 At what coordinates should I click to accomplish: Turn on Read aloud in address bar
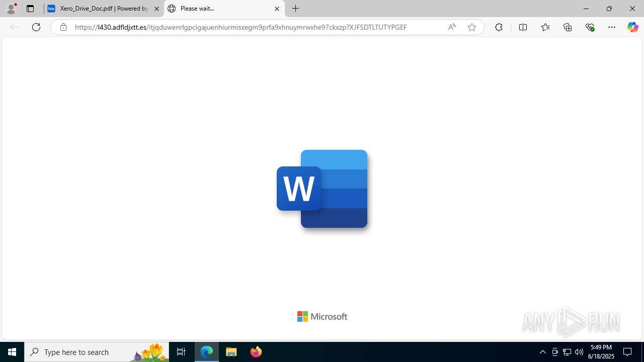point(452,27)
